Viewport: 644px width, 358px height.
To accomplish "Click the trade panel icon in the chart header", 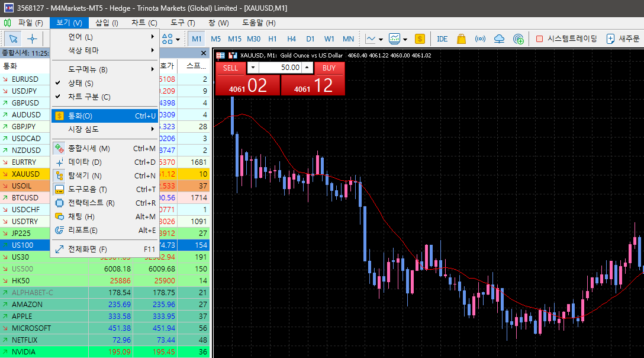I will (x=233, y=55).
